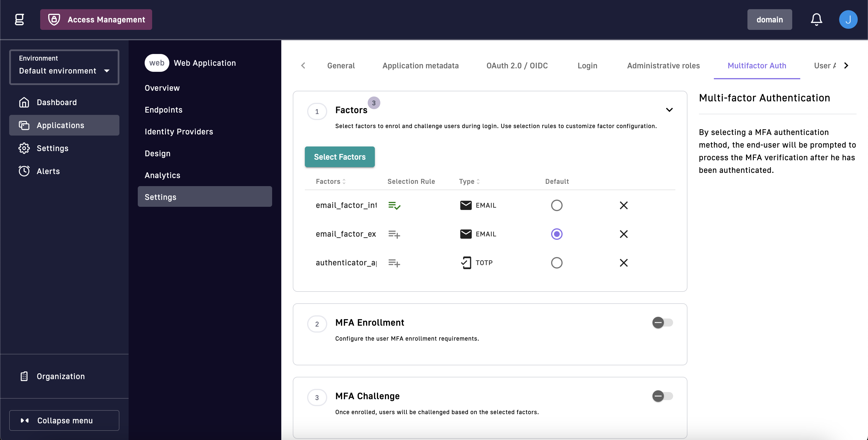
Task: Remove the email_factor_int factor
Action: pos(623,205)
